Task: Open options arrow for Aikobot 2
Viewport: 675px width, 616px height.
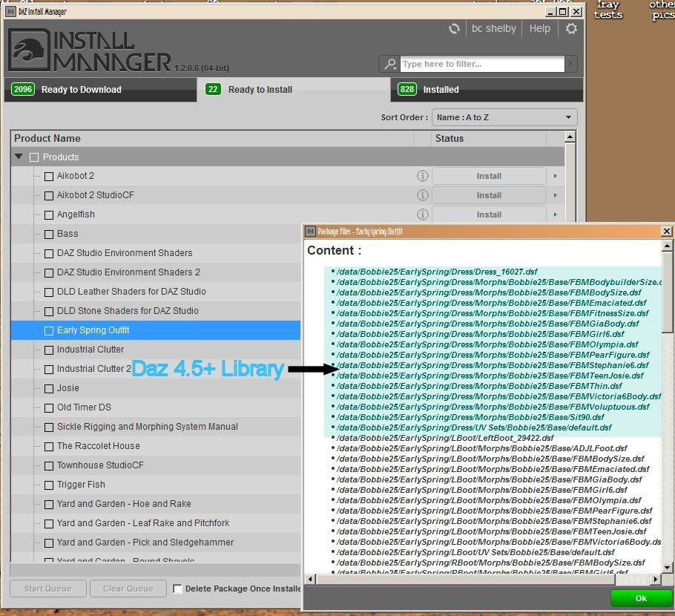Action: 556,176
